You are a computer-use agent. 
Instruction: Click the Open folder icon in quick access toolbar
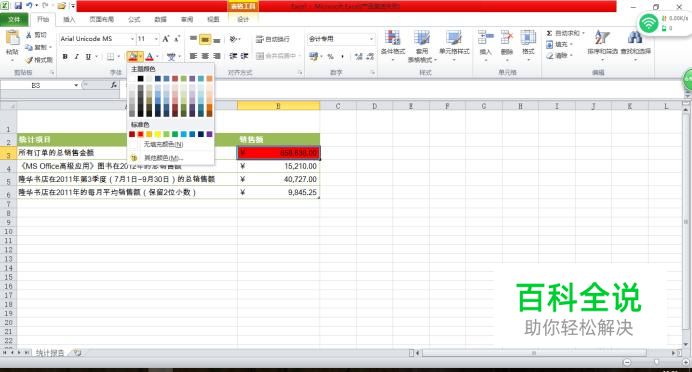click(62, 6)
